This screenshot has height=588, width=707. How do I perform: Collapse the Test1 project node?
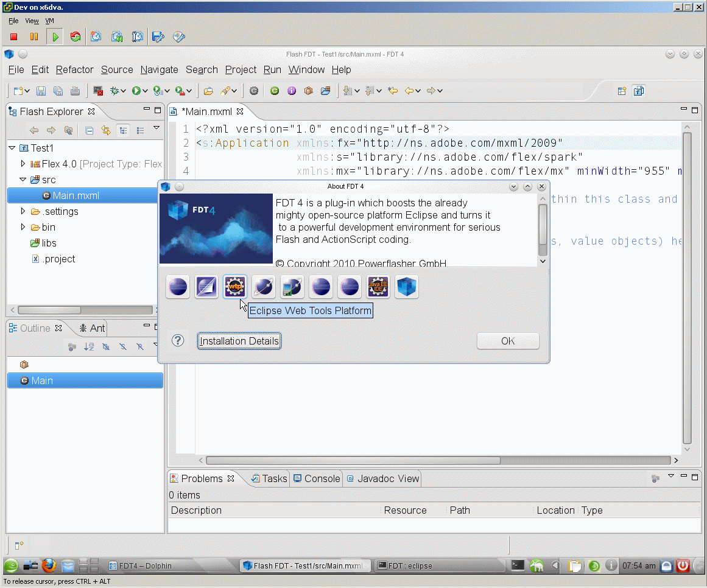(12, 148)
